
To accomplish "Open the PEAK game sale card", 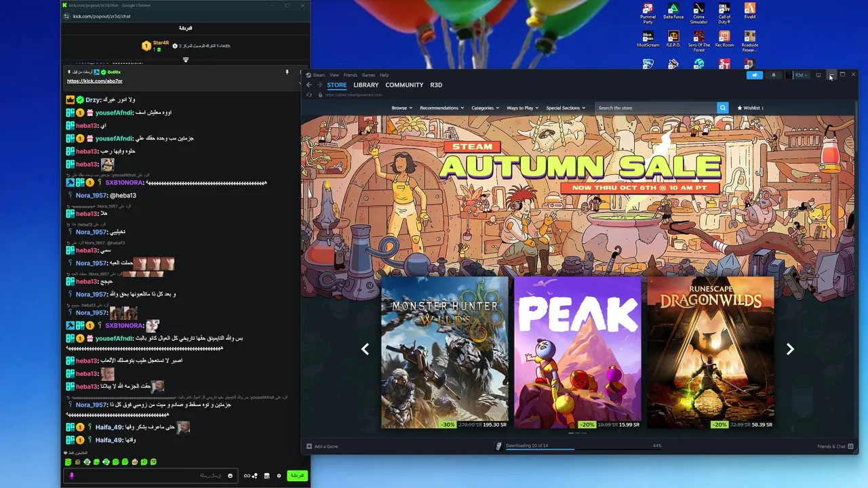I will 578,352.
